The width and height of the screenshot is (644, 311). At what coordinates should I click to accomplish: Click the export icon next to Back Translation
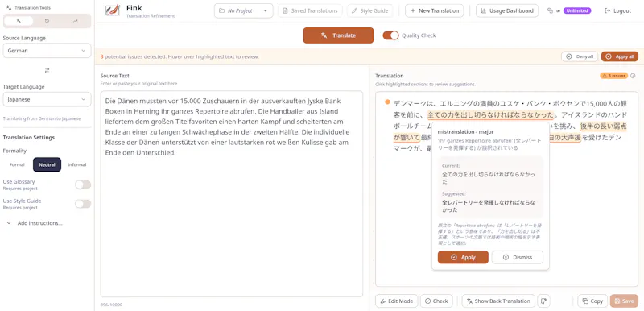click(x=543, y=301)
